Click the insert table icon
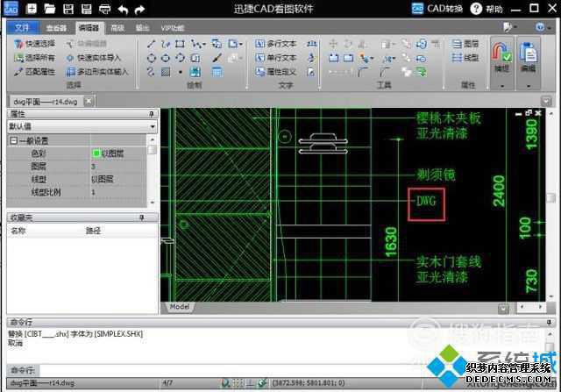 click(217, 72)
